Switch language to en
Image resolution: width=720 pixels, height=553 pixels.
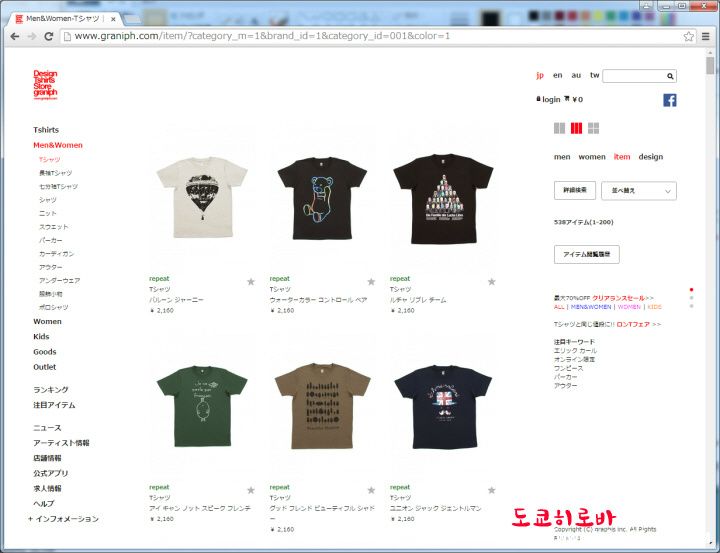point(557,75)
